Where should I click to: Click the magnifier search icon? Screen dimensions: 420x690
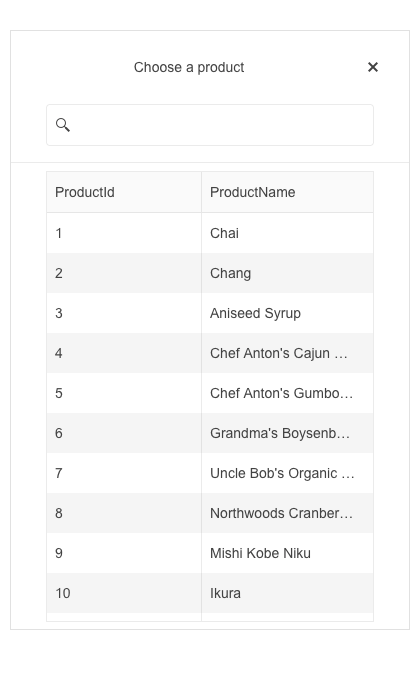coord(63,125)
